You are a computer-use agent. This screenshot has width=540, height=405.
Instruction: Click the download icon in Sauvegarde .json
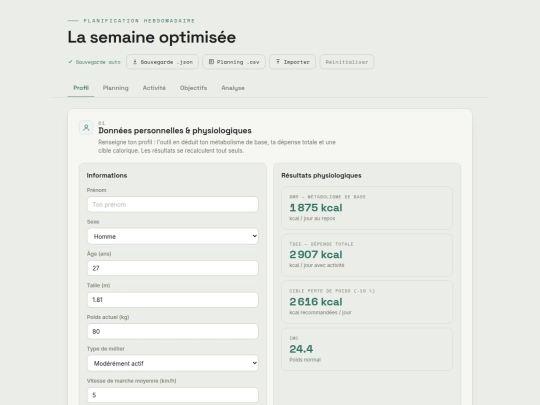click(x=135, y=62)
